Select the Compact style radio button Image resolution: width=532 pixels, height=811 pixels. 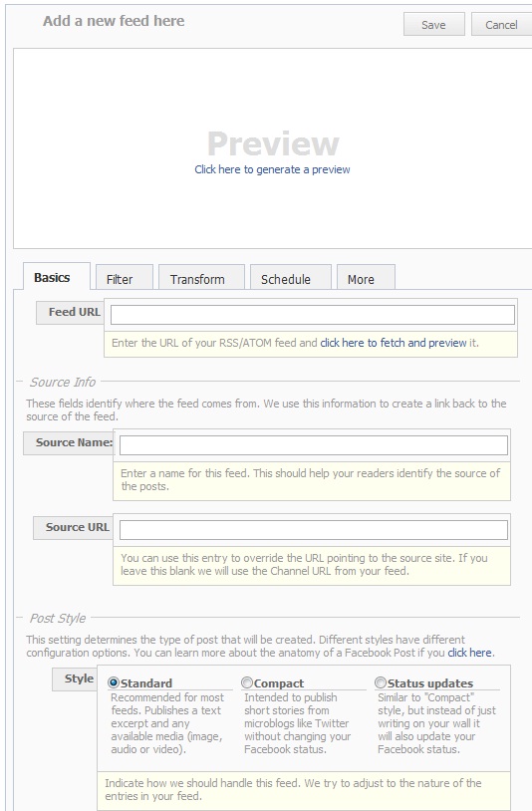pyautogui.click(x=247, y=682)
